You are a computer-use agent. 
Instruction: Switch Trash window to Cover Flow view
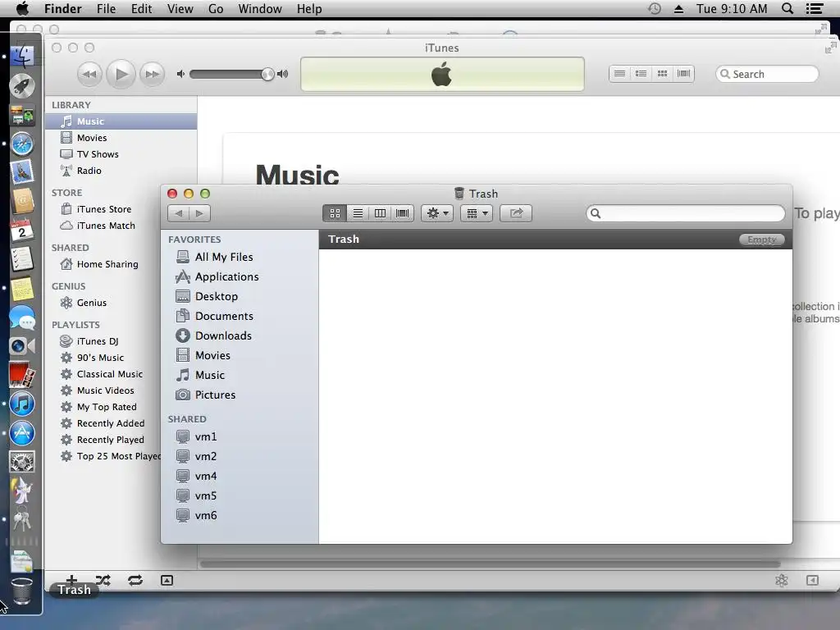coord(402,213)
